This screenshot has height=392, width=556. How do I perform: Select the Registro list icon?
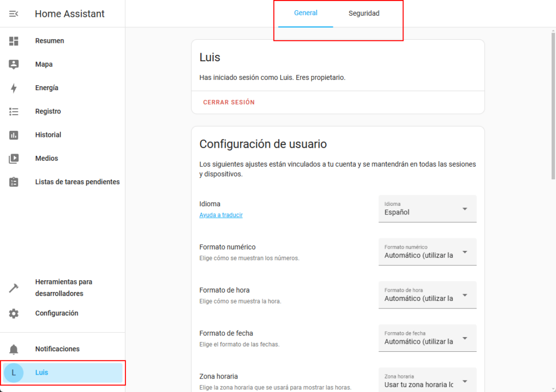14,111
